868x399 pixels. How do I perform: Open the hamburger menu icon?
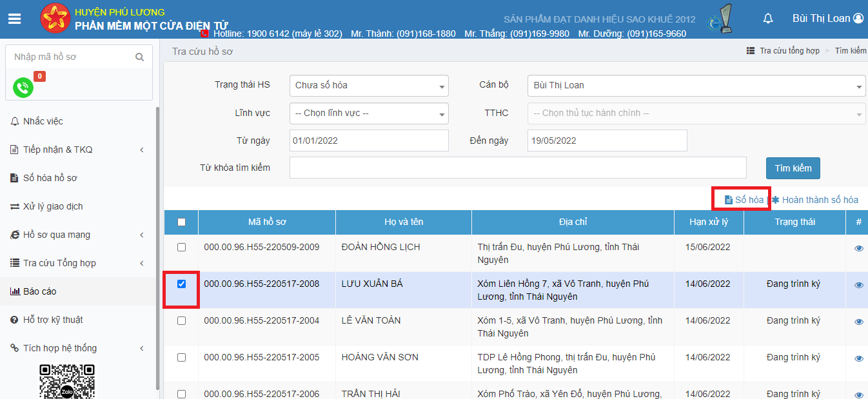15,19
